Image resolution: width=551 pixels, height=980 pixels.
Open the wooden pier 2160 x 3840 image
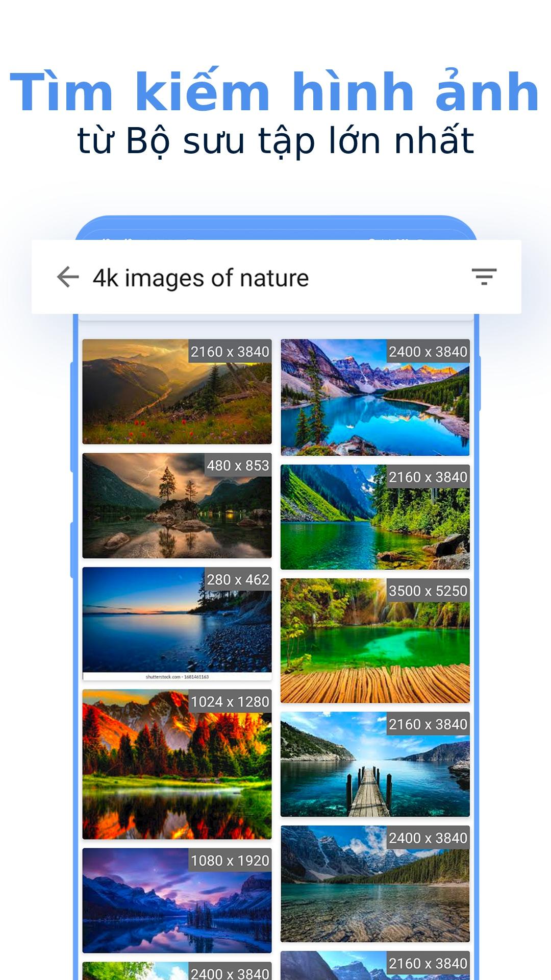[375, 764]
